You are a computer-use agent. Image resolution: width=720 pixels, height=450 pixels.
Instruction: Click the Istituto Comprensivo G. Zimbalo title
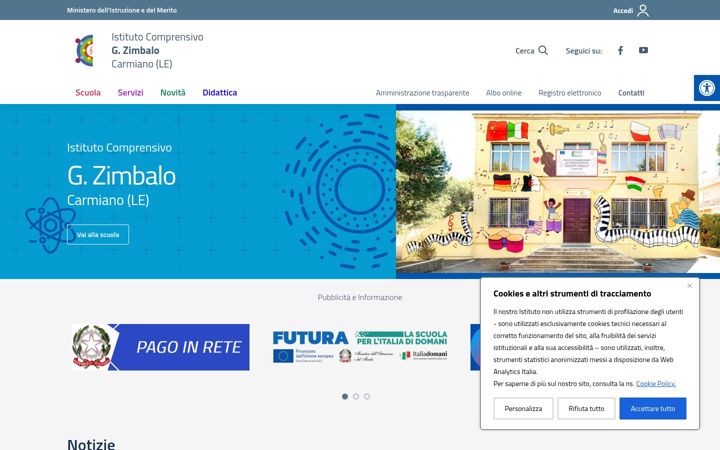[x=157, y=50]
